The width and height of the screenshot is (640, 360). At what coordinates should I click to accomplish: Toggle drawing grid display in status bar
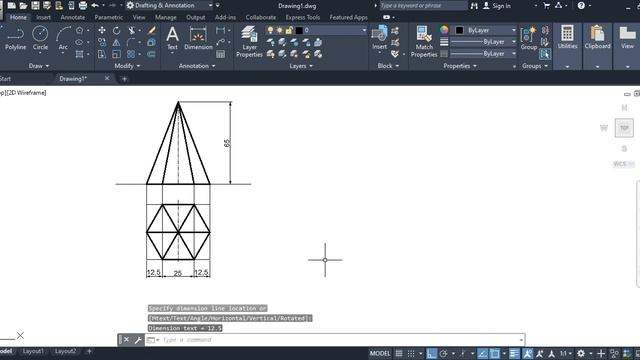399,353
